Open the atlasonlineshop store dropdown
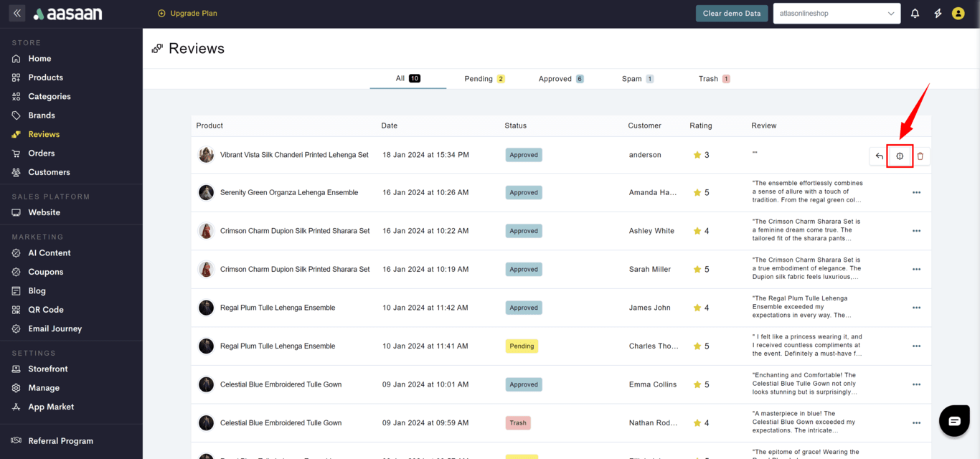This screenshot has width=980, height=459. 837,14
